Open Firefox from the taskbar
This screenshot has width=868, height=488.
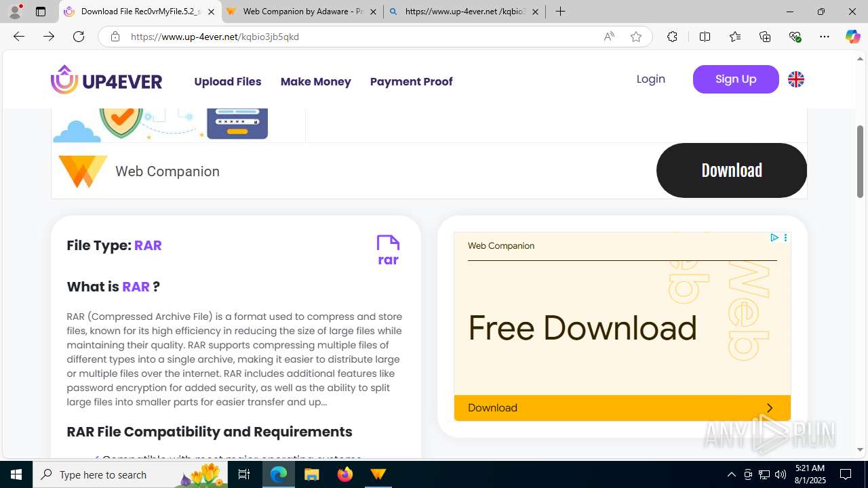pos(345,474)
